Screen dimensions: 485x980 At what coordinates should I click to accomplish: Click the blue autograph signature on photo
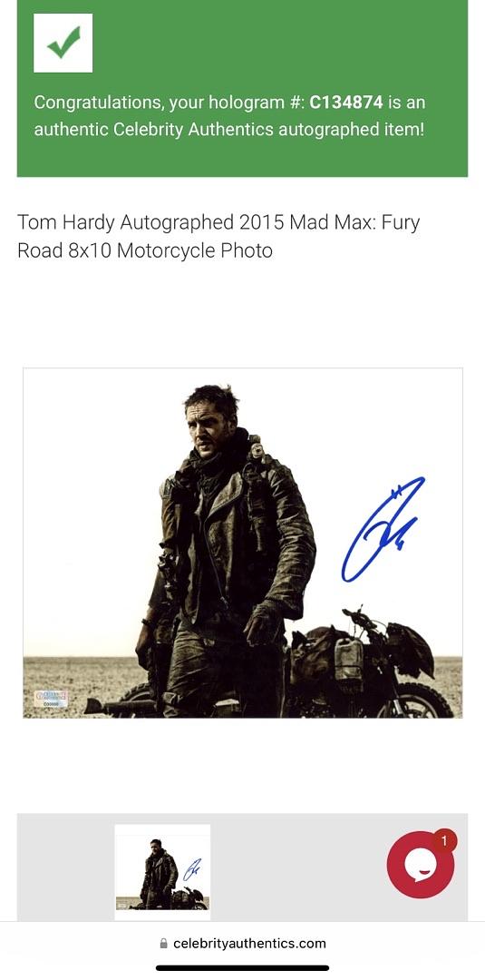tap(383, 529)
